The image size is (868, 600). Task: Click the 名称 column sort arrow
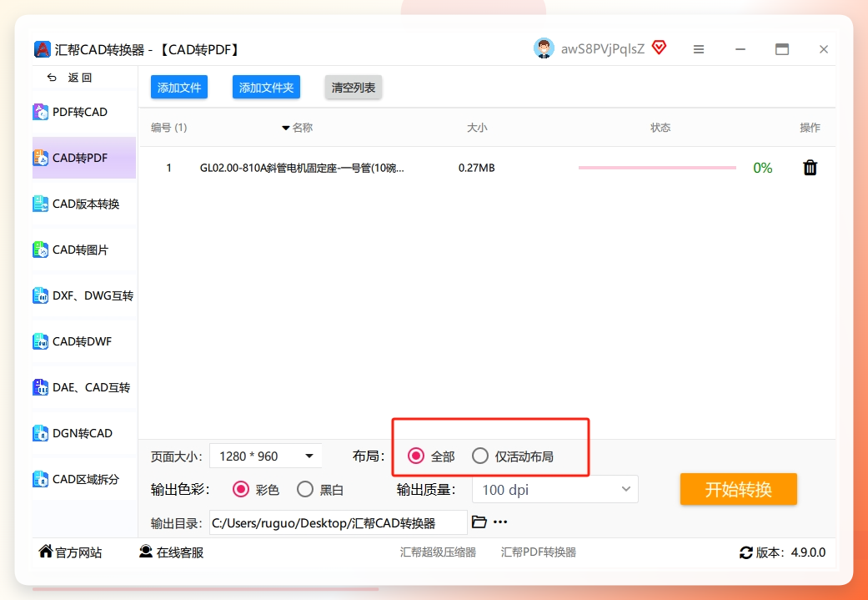click(286, 128)
